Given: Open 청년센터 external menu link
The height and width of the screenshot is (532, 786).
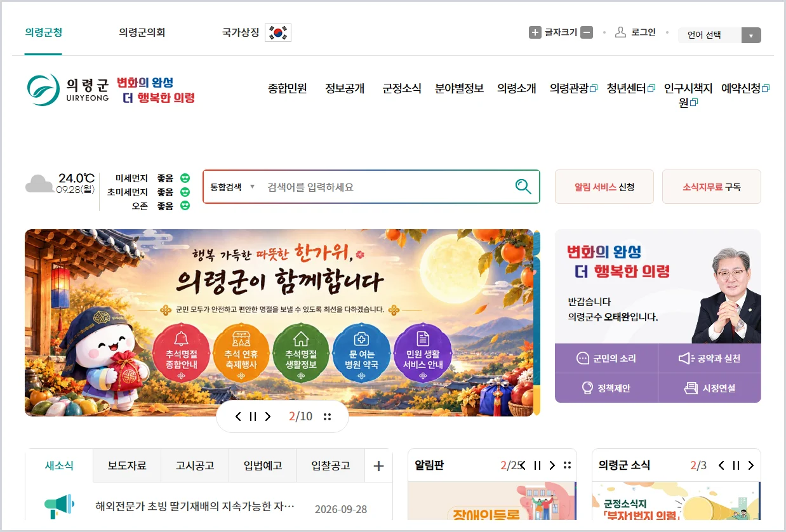Looking at the screenshot, I should 630,89.
